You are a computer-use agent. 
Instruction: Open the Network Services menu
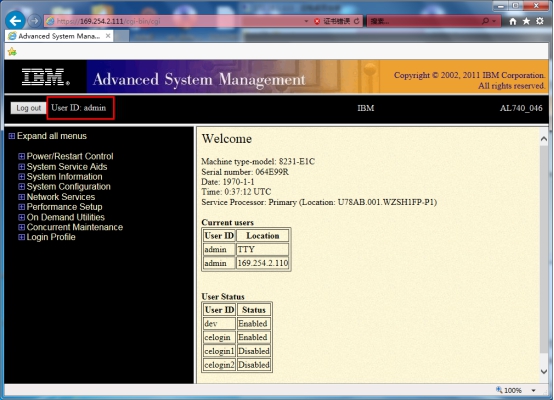coord(61,197)
